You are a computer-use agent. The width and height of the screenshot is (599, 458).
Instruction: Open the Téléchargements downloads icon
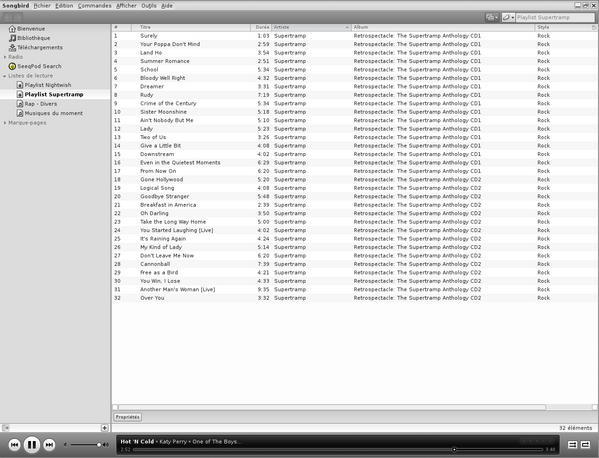[x=12, y=47]
